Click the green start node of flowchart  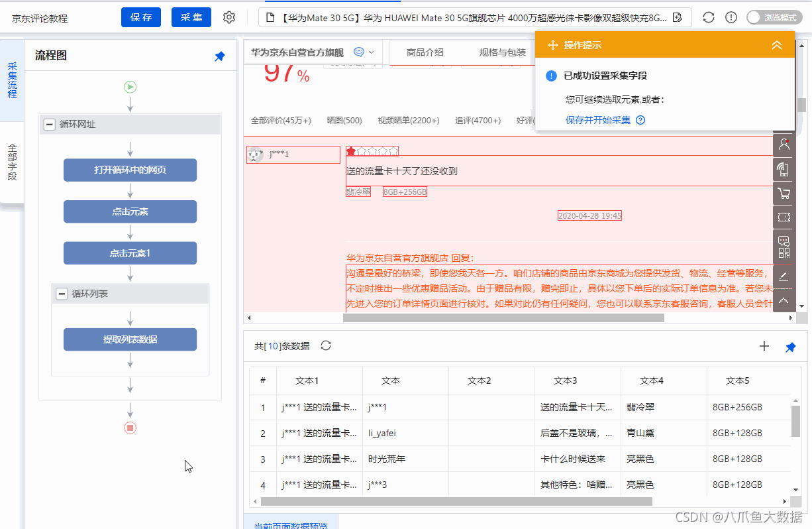click(x=130, y=86)
